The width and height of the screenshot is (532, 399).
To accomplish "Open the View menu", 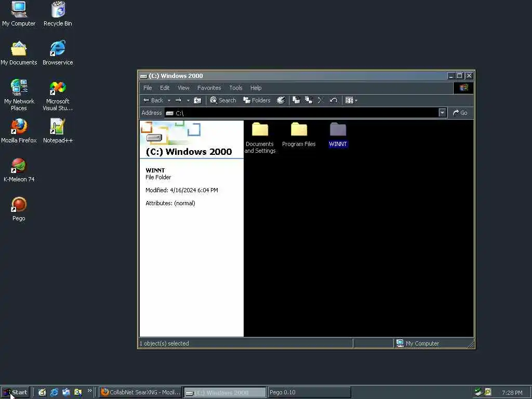I will point(183,88).
